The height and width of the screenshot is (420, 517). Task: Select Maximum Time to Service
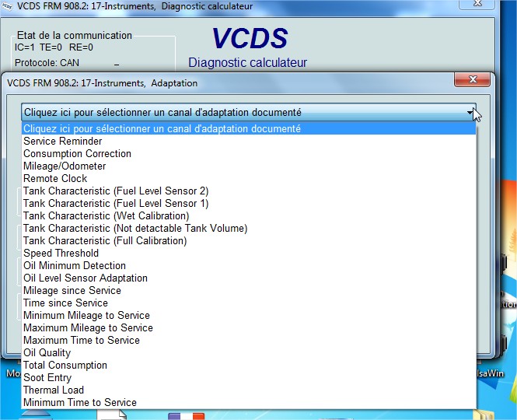[x=82, y=341]
